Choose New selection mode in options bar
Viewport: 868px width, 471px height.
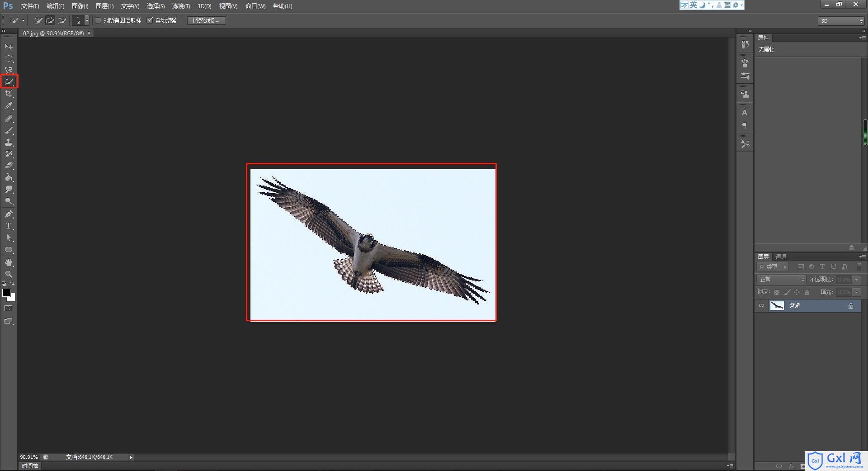(x=39, y=20)
